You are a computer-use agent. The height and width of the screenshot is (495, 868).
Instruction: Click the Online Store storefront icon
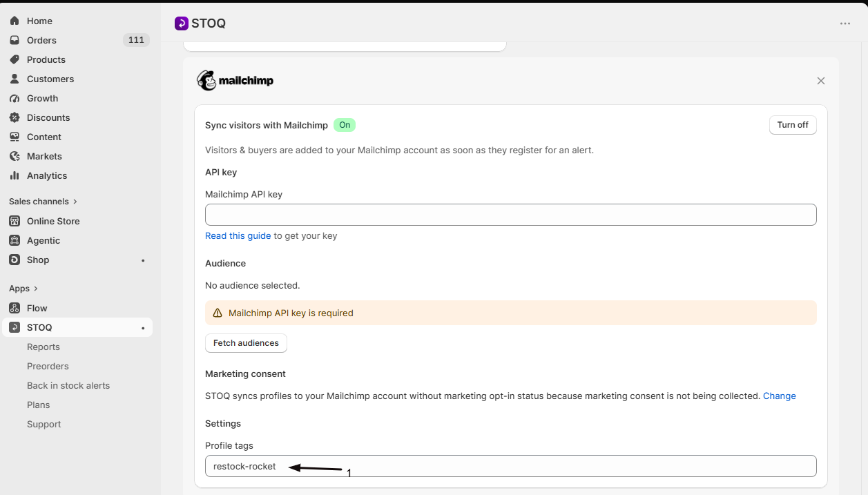tap(15, 221)
